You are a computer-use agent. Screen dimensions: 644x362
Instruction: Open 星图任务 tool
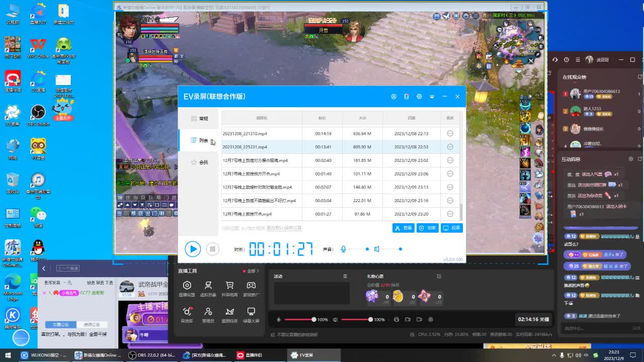[x=229, y=315]
